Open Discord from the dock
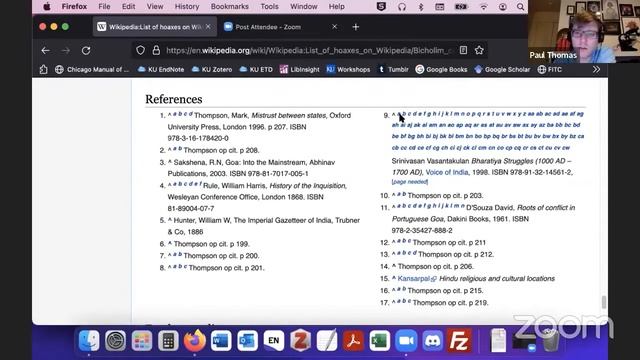This screenshot has width=640, height=360. [433, 340]
